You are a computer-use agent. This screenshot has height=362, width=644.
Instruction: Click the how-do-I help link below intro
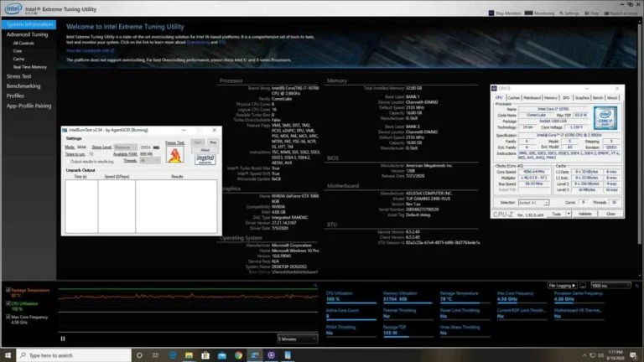91,51
